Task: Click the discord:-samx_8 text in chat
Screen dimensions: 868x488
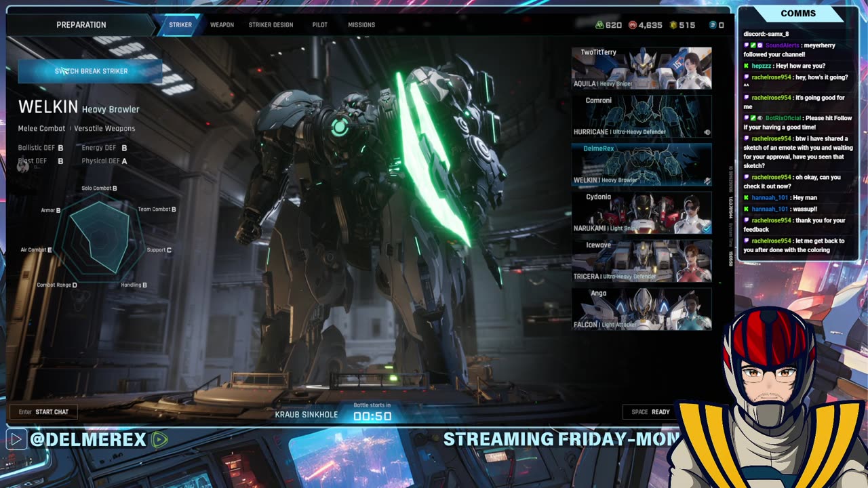Action: coord(766,34)
